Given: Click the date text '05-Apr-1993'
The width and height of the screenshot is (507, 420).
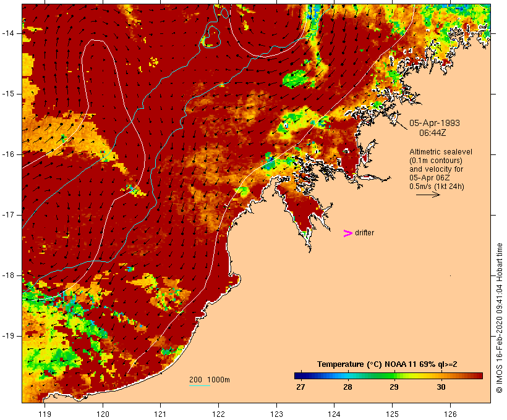Looking at the screenshot, I should (435, 123).
